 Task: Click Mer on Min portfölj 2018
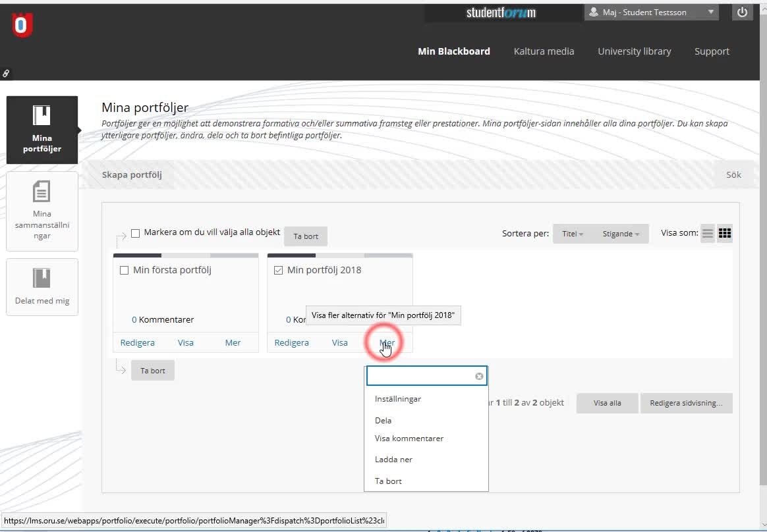[x=387, y=343]
